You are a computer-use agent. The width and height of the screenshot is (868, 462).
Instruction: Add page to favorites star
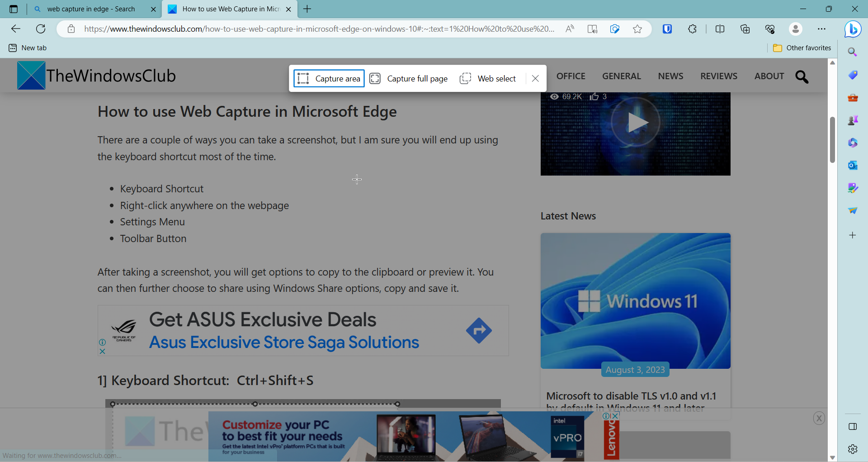(637, 29)
